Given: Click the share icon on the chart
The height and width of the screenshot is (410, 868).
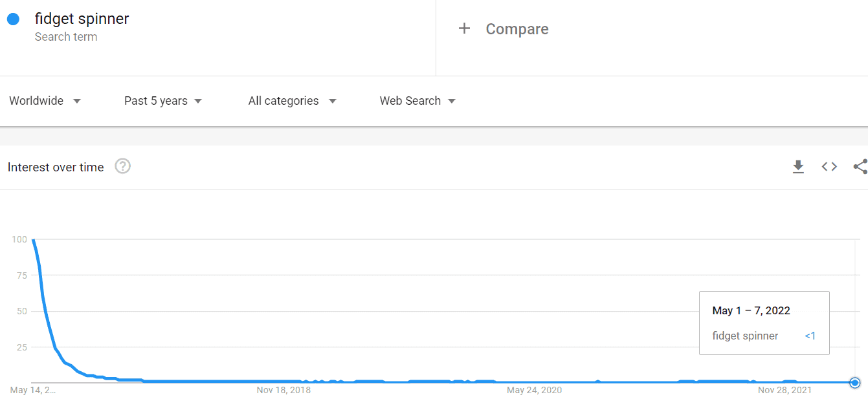Looking at the screenshot, I should click(860, 167).
